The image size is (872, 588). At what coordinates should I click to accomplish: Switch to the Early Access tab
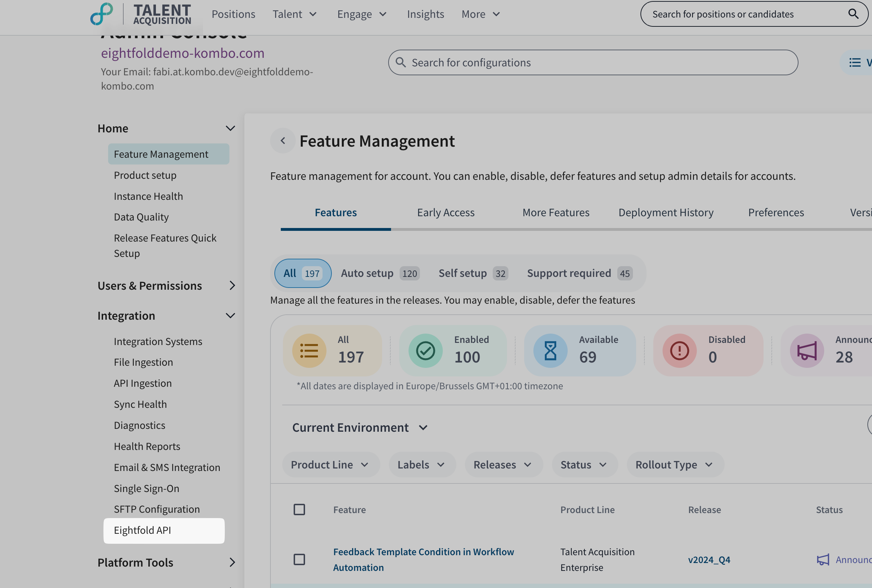tap(445, 213)
